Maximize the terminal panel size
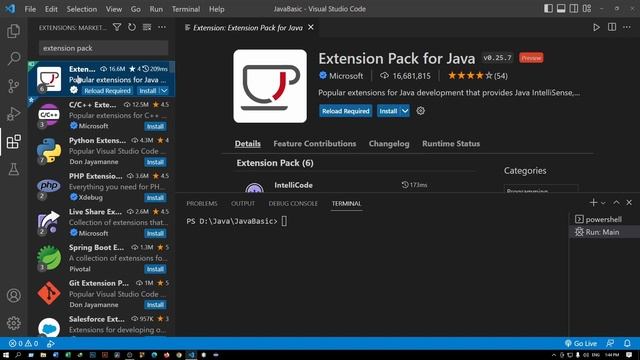This screenshot has width=640, height=360. tap(616, 203)
